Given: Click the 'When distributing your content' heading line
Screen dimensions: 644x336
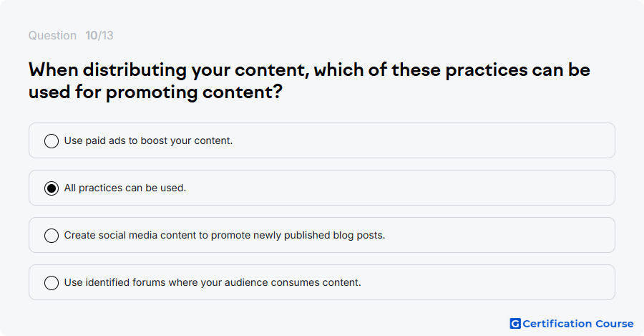Looking at the screenshot, I should point(309,70).
